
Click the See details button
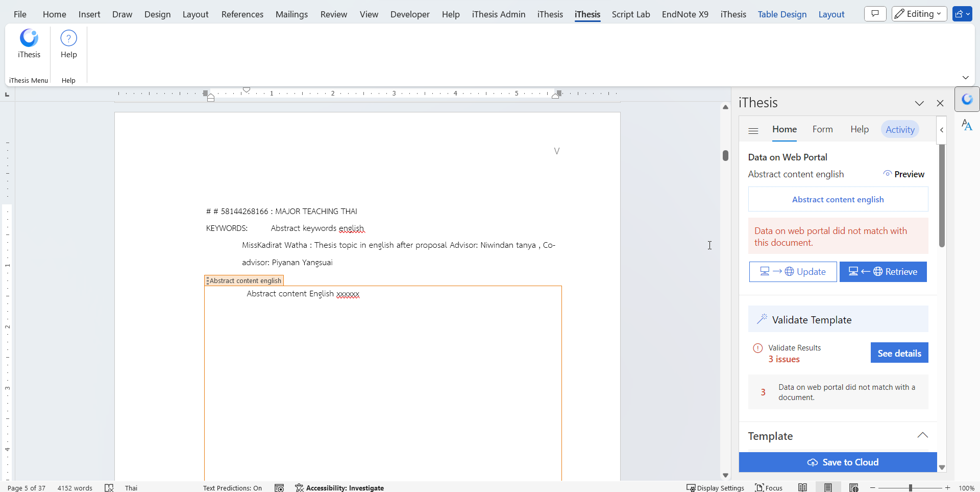(x=899, y=353)
